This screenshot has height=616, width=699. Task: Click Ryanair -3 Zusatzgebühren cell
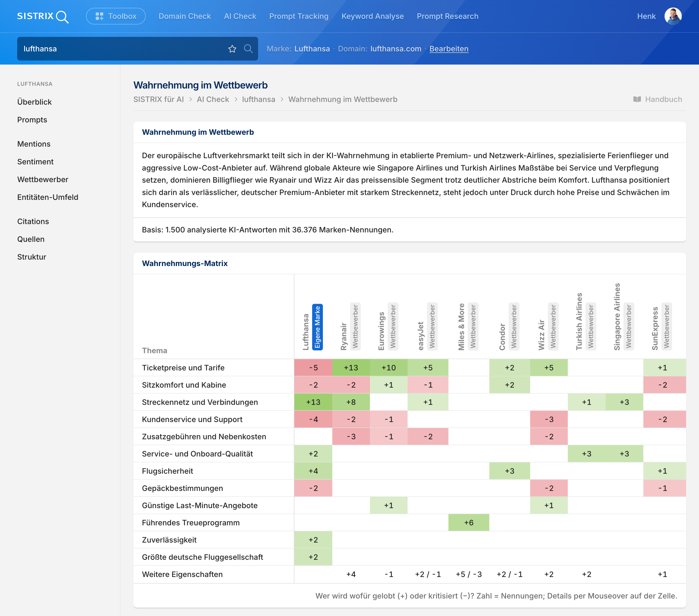pos(351,437)
